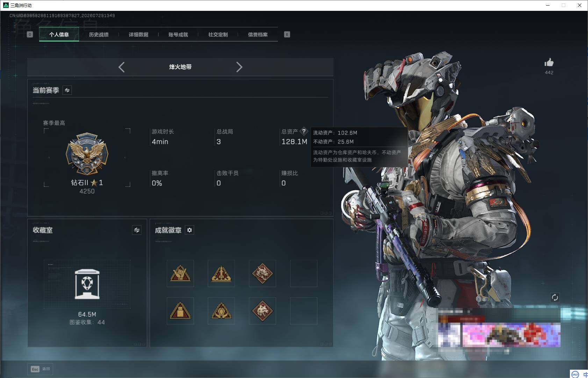
Task: Click the input method icon in the system tray
Action: 575,375
